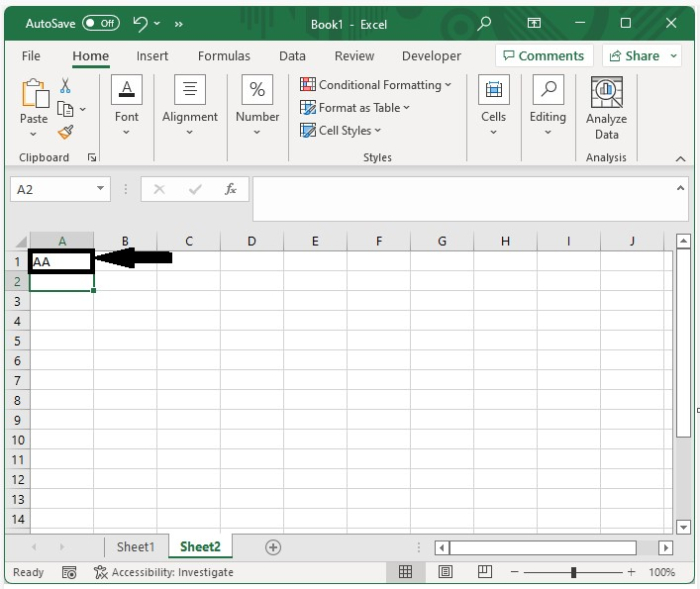Click the zoom out minus button

(x=515, y=572)
